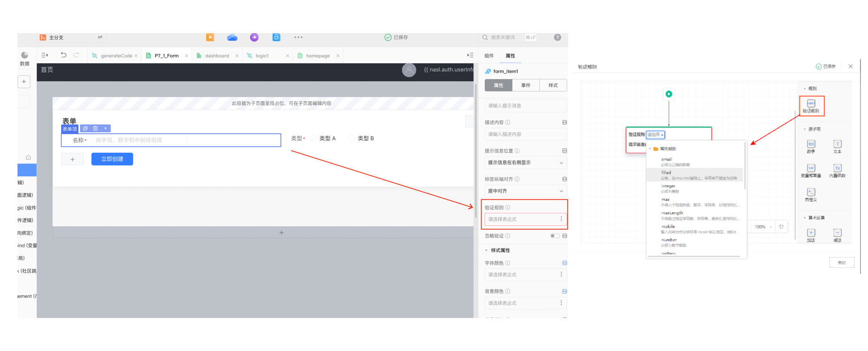This screenshot has width=868, height=351.
Task: Choose the maxLength rule from list
Action: (x=694, y=215)
